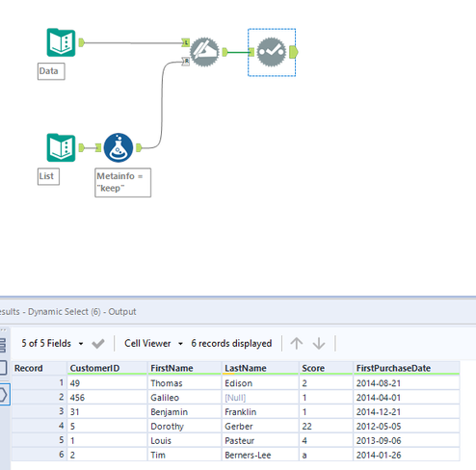Click Dynamic Select output anchor
This screenshot has height=470, width=476.
[294, 52]
